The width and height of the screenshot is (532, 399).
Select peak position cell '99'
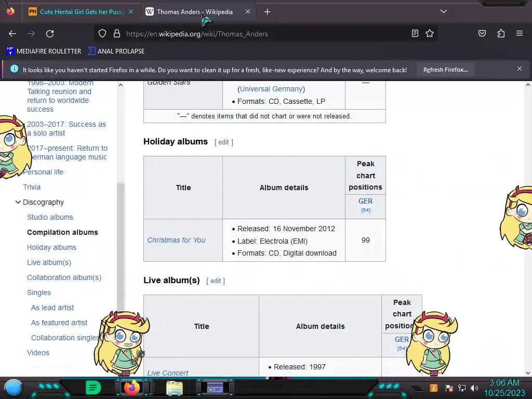[365, 240]
